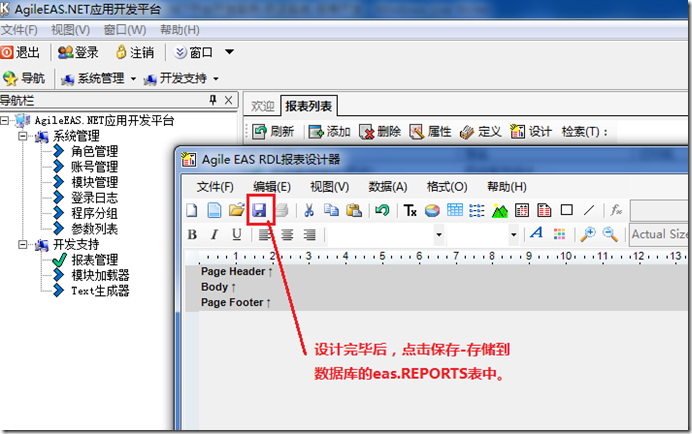Click the second new page document icon
Image resolution: width=692 pixels, height=434 pixels.
pyautogui.click(x=214, y=210)
